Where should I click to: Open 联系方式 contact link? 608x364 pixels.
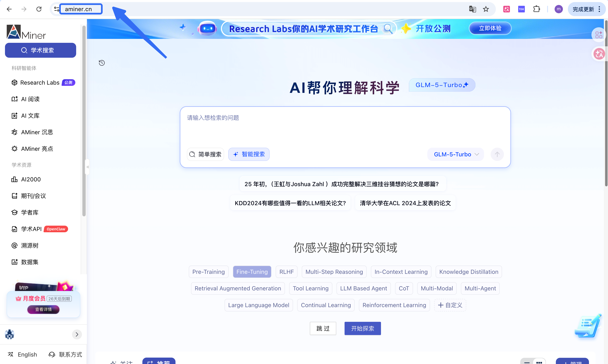65,354
